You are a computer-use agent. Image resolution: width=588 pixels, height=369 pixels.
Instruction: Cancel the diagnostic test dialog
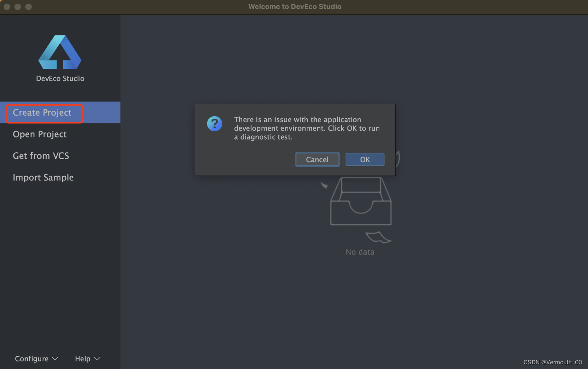(317, 160)
